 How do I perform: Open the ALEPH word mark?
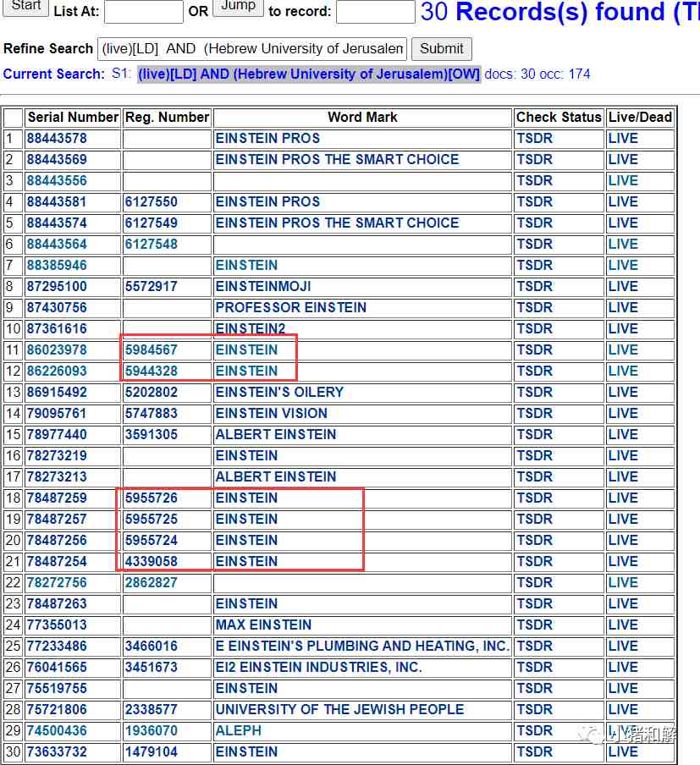tap(239, 730)
